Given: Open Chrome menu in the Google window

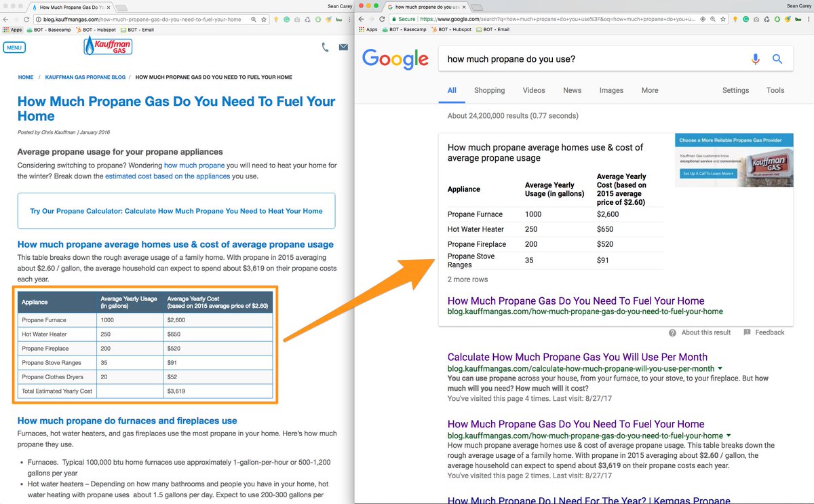Looking at the screenshot, I should click(x=809, y=20).
